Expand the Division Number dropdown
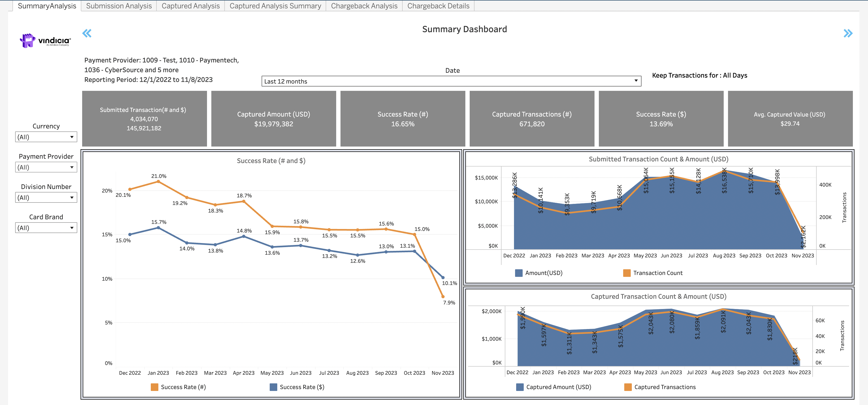Image resolution: width=868 pixels, height=405 pixels. click(x=46, y=198)
